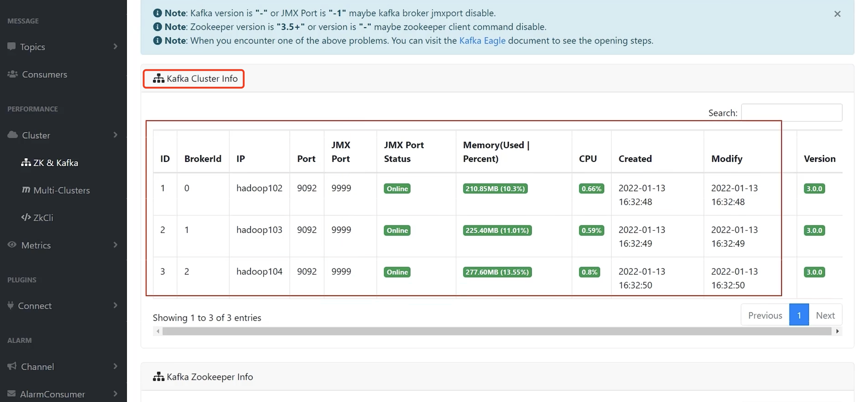The width and height of the screenshot is (868, 402).
Task: Click the AlarmConsumer envelope icon
Action: (12, 393)
